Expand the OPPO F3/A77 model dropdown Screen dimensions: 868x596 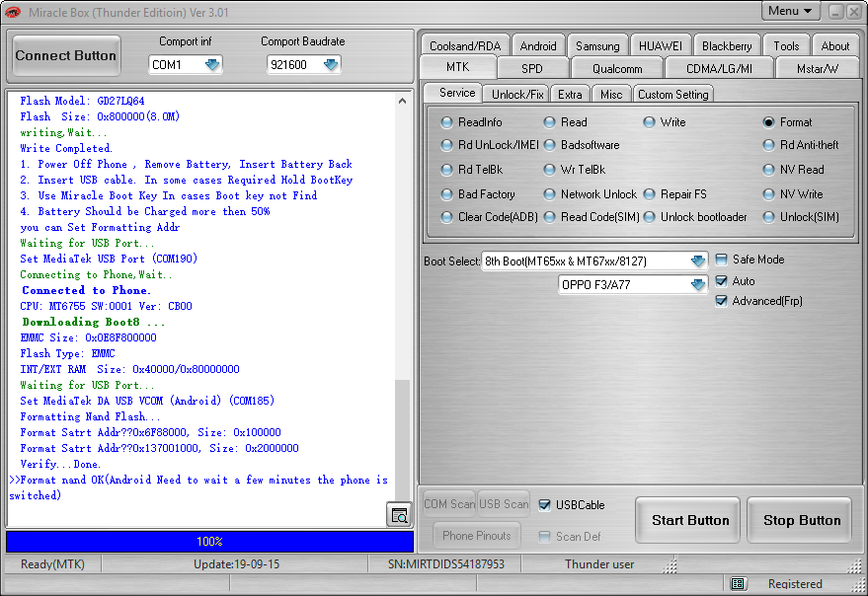(x=698, y=284)
